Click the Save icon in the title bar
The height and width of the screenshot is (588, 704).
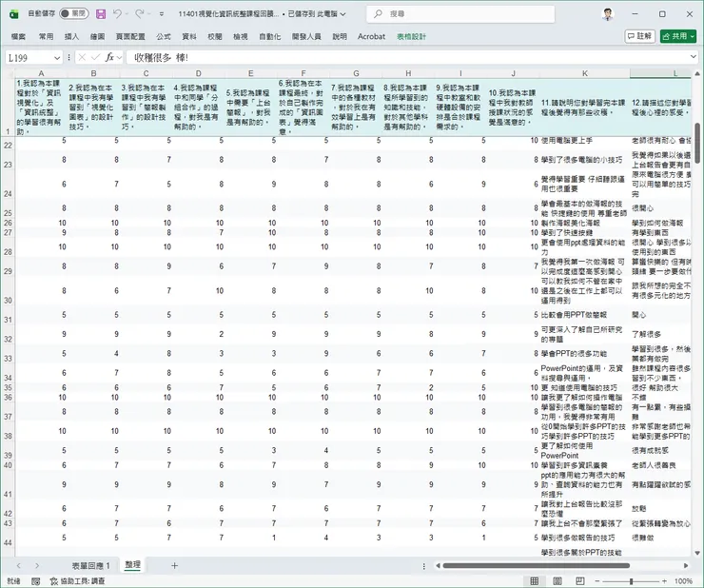(x=101, y=14)
